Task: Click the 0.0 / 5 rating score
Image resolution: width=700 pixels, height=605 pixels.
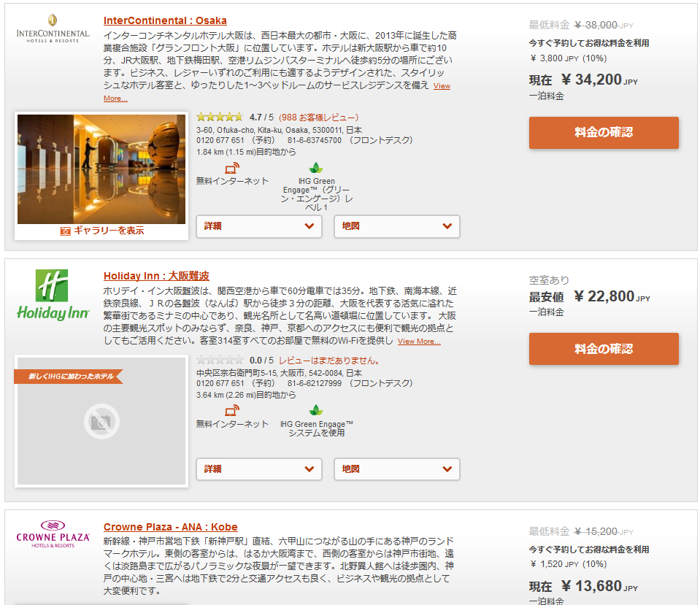Action: pyautogui.click(x=261, y=361)
